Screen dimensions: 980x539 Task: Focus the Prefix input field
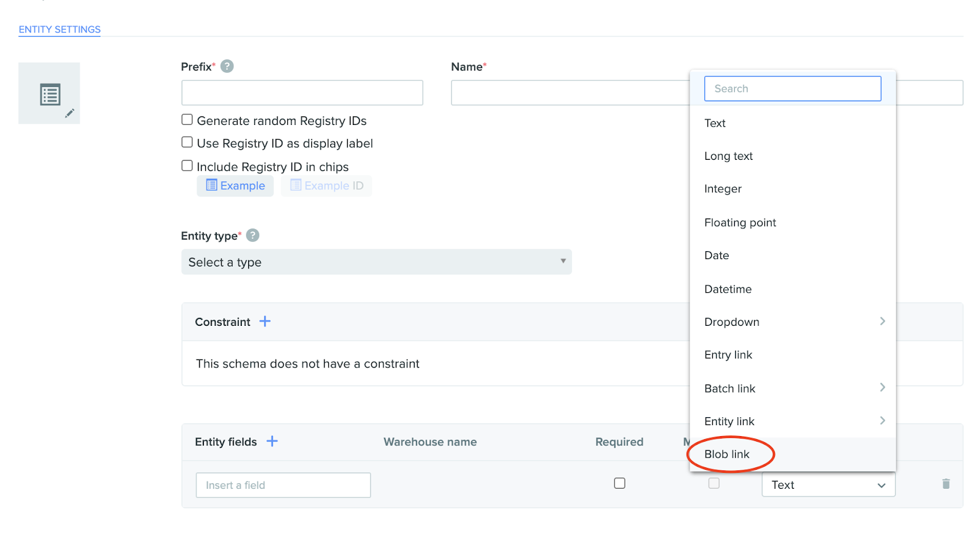click(302, 92)
